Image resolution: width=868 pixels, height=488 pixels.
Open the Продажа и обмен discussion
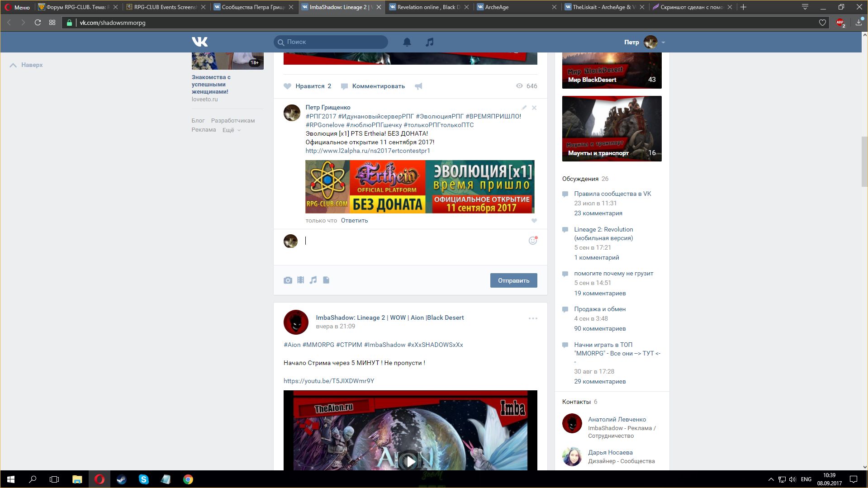[x=600, y=309]
